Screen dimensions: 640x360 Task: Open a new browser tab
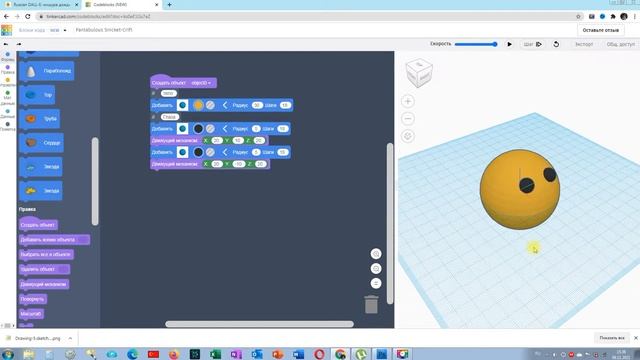click(x=169, y=5)
